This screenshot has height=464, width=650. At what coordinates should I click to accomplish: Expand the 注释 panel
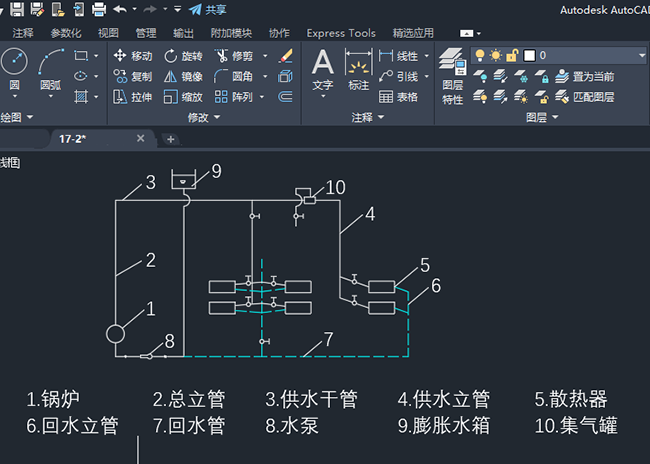click(368, 117)
